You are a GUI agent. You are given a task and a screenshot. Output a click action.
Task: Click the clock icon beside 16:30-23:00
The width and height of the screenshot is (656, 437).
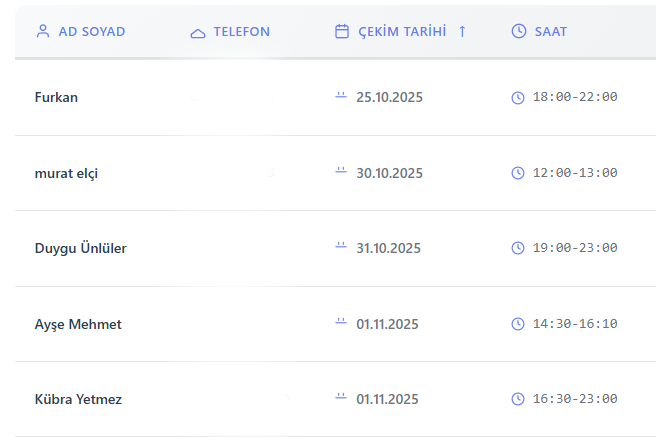(518, 399)
